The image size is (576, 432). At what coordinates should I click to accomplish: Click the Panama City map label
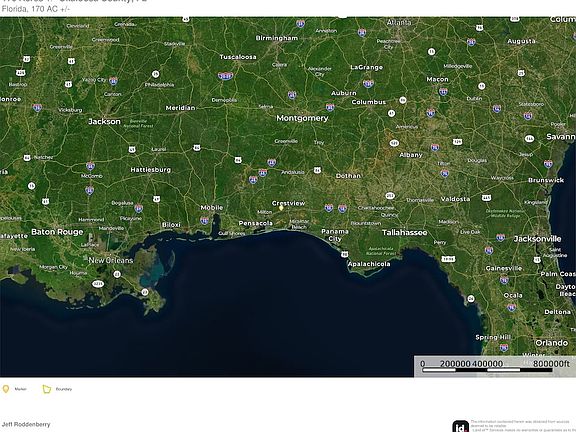[x=335, y=235]
